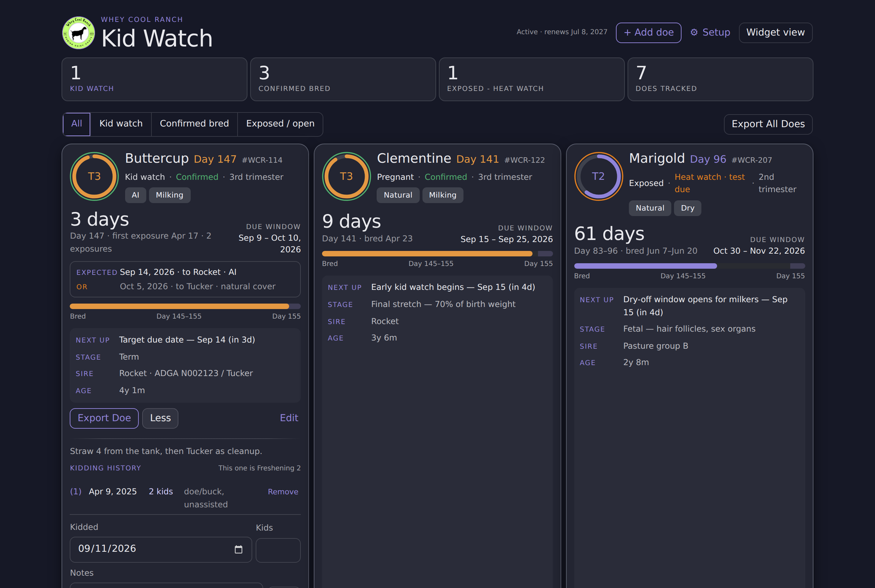Click the Milking tag on Buttercup
Viewport: 875px width, 588px height.
pyautogui.click(x=170, y=195)
